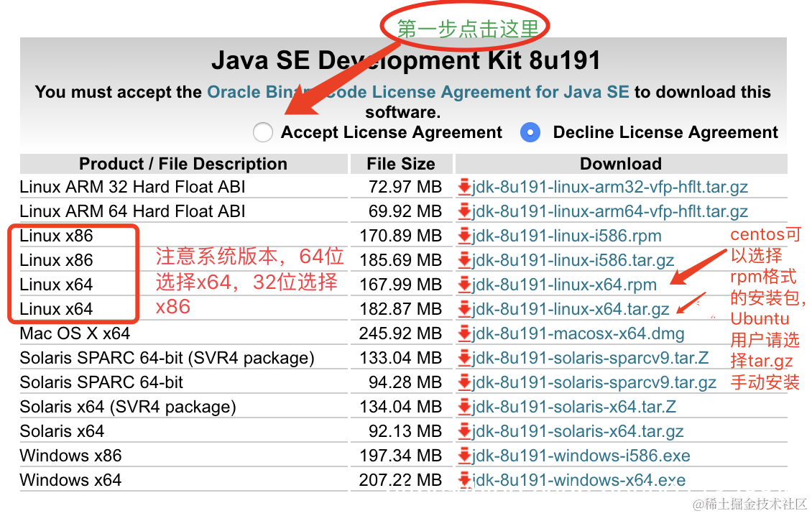Select Decline License Agreement radio button

tap(530, 132)
